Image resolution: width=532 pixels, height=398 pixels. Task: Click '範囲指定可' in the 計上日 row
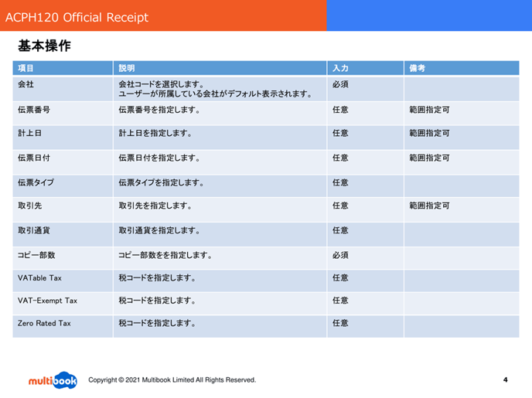429,133
